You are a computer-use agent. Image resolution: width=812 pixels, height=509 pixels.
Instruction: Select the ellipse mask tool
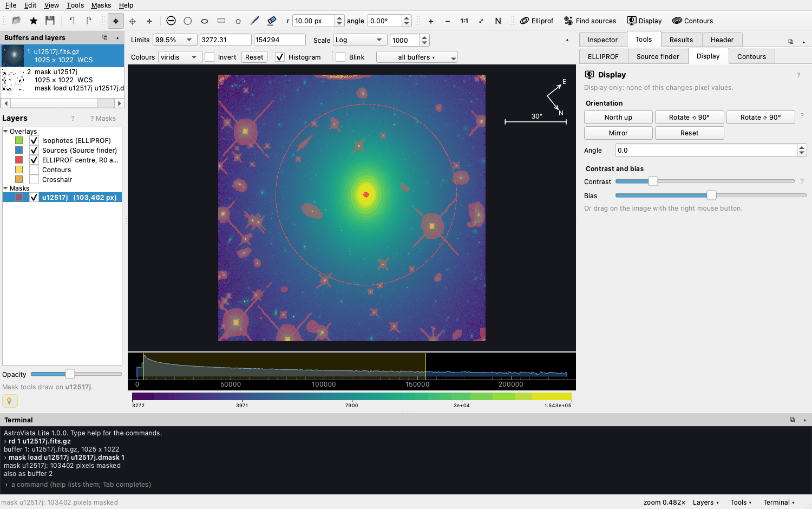click(x=205, y=21)
